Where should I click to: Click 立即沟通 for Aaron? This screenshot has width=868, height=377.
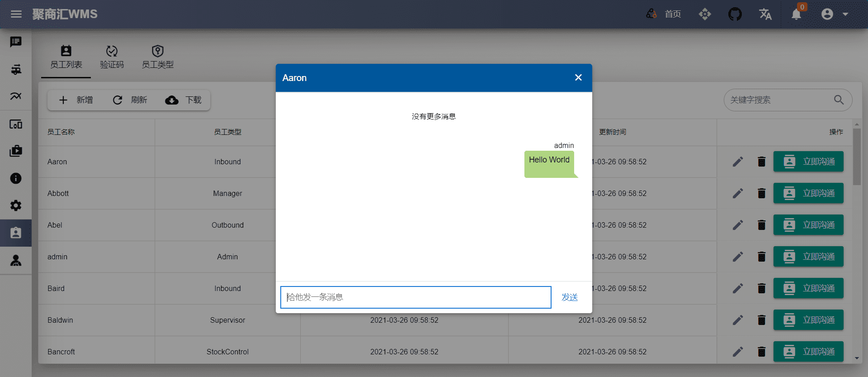click(808, 162)
